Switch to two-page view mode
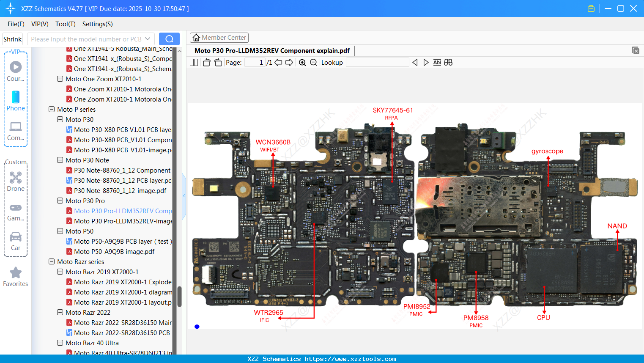644x363 pixels. coord(193,62)
